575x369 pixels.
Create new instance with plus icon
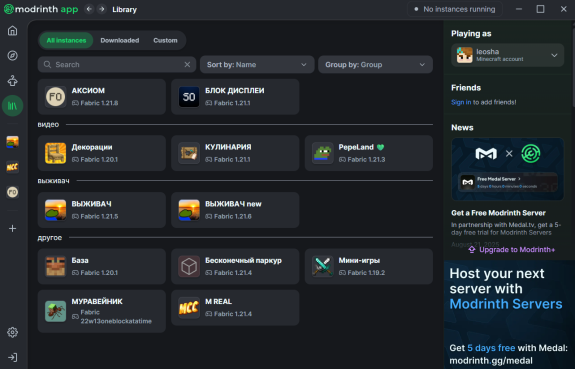click(12, 229)
